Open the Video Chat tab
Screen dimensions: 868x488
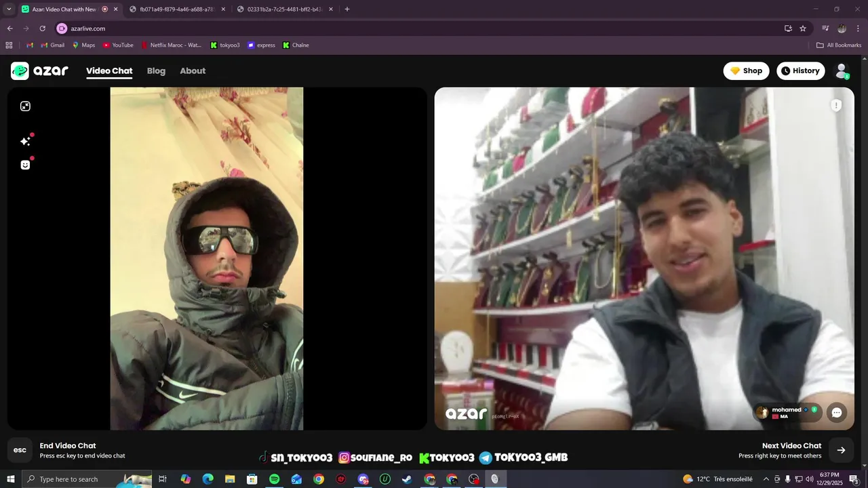[109, 70]
